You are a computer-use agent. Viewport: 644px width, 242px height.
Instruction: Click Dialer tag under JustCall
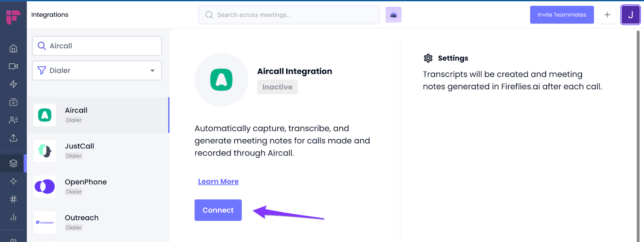[74, 156]
